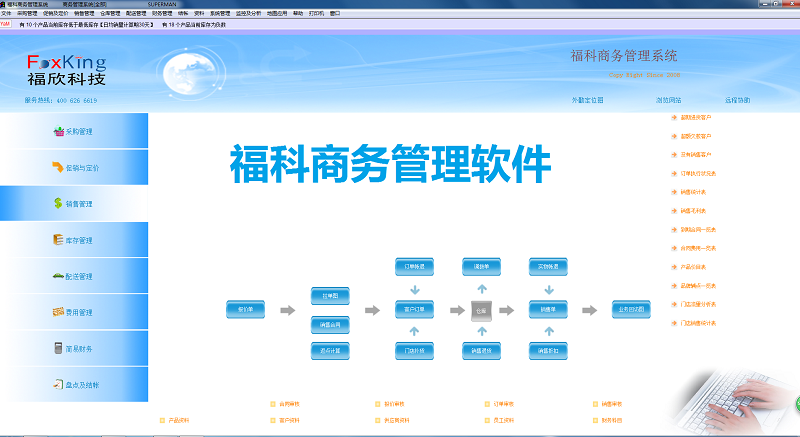Click the banknotes icon for 费用管理

pyautogui.click(x=58, y=312)
